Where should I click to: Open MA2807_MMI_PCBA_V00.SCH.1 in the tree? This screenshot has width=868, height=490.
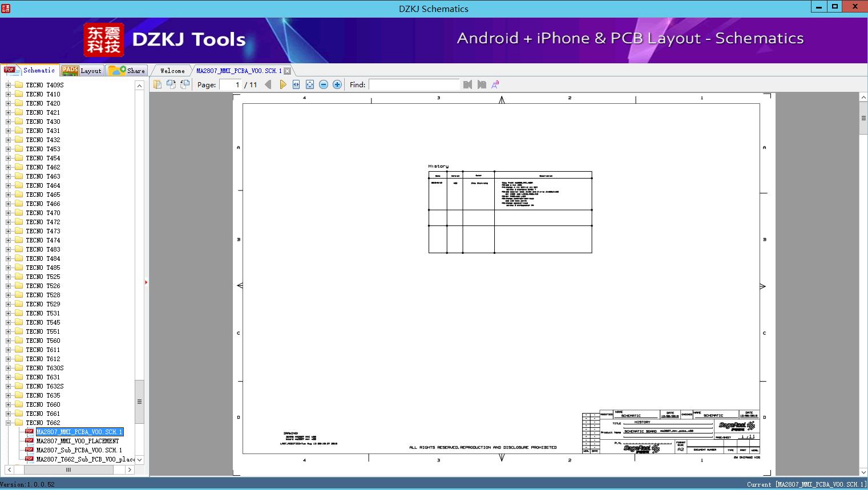pos(79,432)
